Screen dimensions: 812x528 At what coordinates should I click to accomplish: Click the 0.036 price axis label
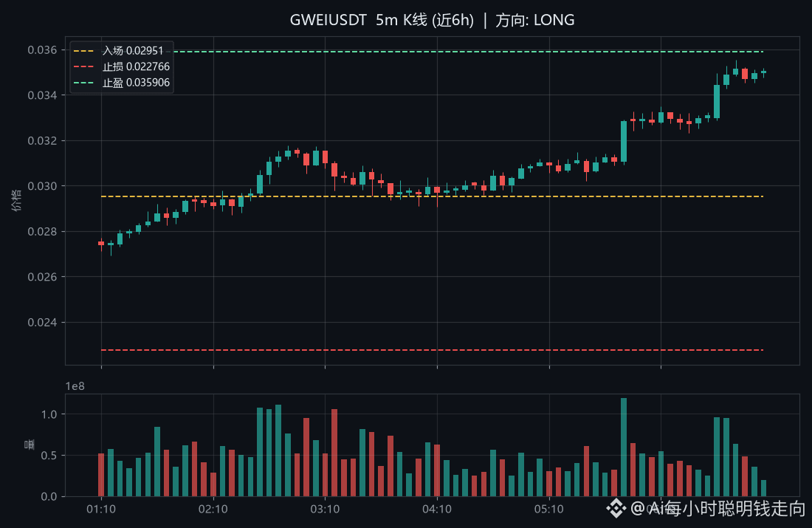[x=43, y=49]
